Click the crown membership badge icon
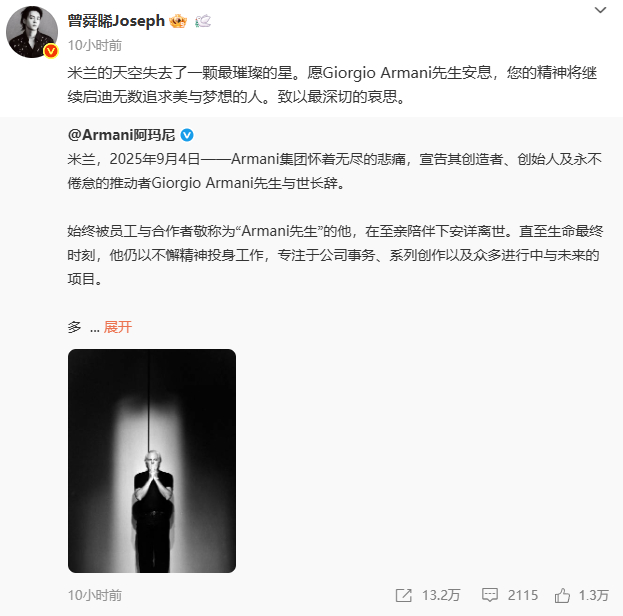Viewport: 623px width, 616px height. tap(178, 21)
